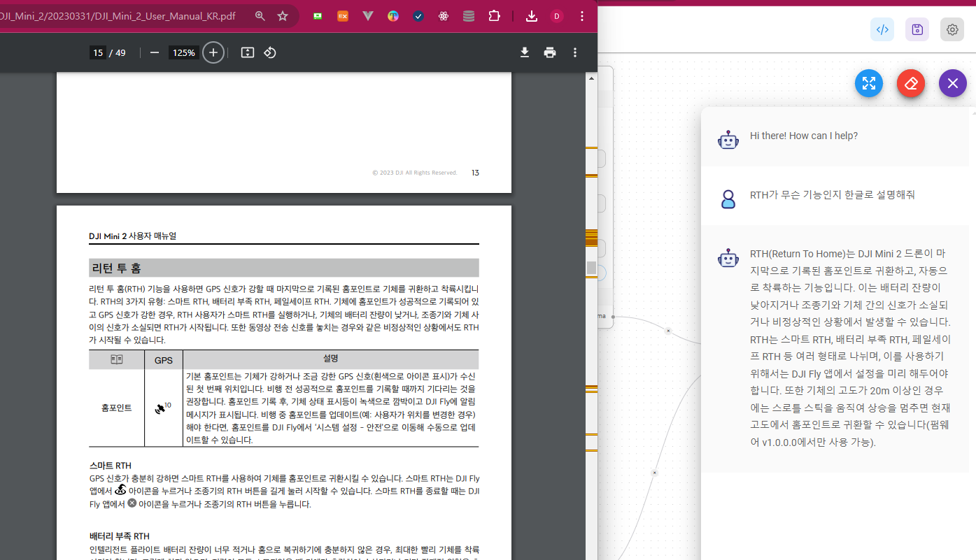This screenshot has width=976, height=560.
Task: Open the orange Ex extension icon
Action: coord(343,16)
